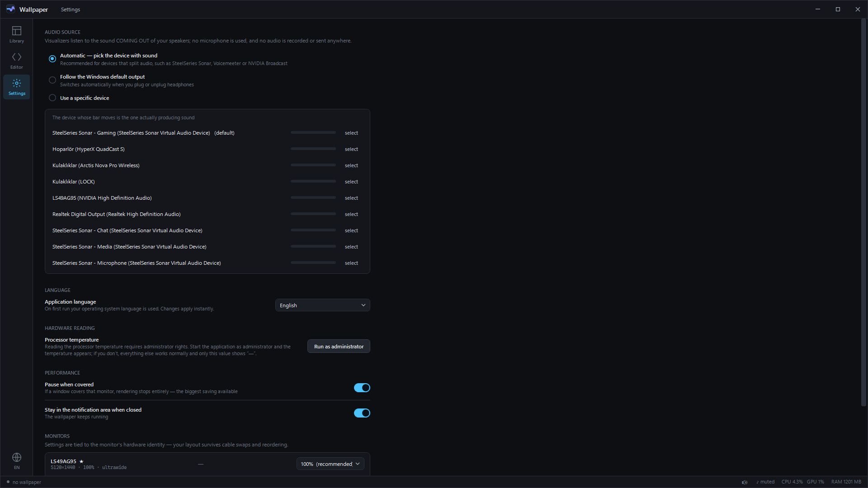Click the Settings gear in sidebar

pyautogui.click(x=17, y=87)
